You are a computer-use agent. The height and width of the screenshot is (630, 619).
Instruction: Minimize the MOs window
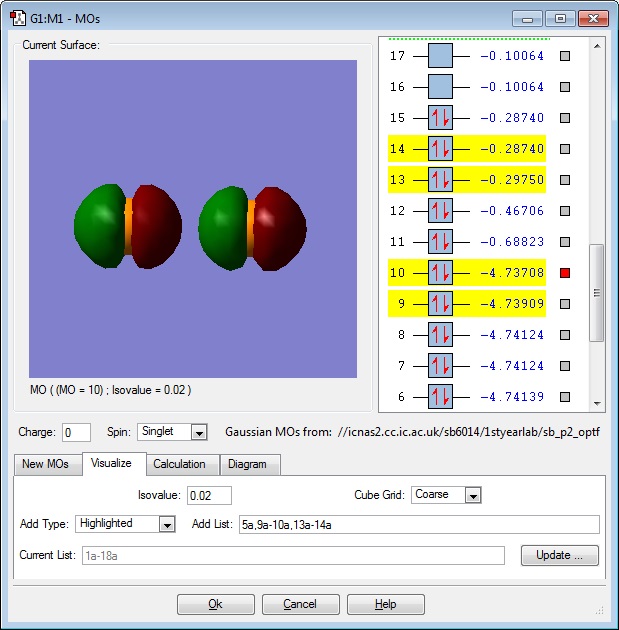pos(527,18)
